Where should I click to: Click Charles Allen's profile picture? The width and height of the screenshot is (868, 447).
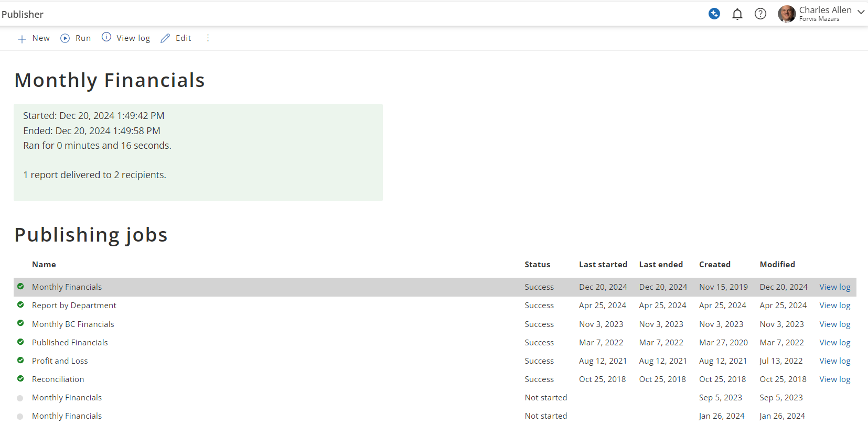[786, 14]
